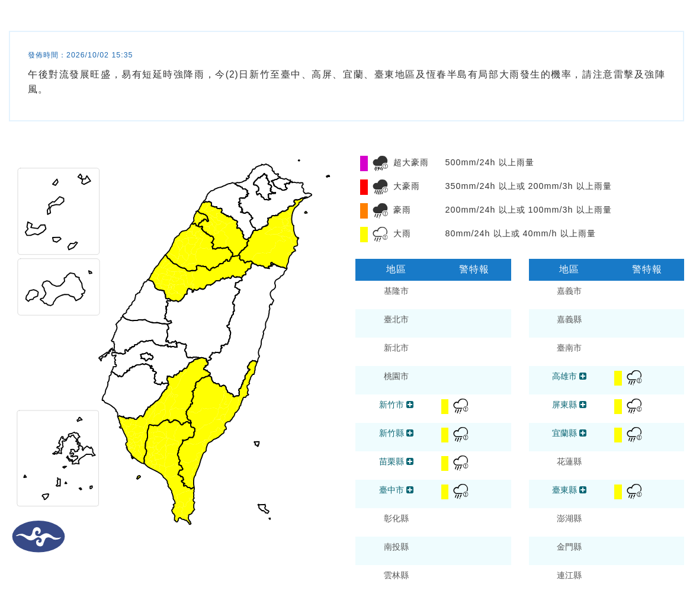Open the 臺中市 region link
This screenshot has height=616, width=693.
391,490
